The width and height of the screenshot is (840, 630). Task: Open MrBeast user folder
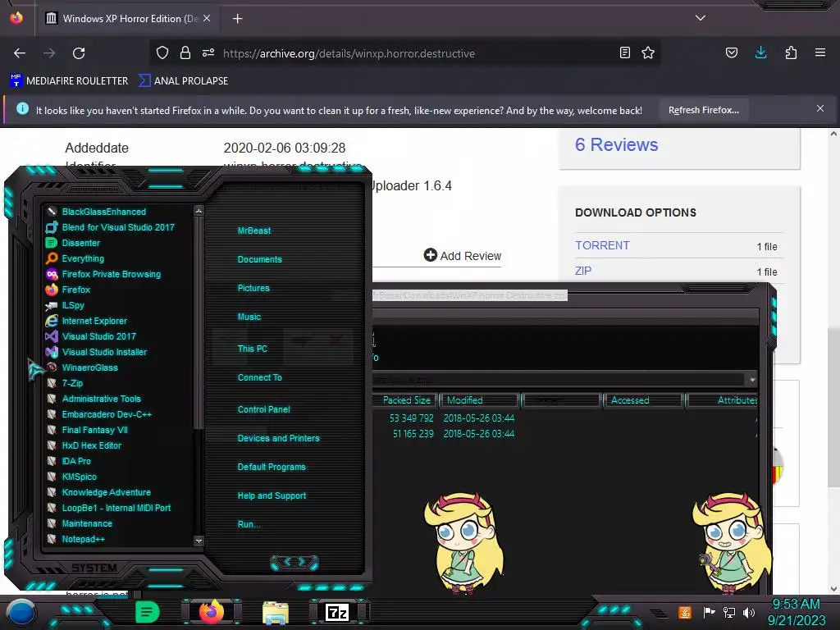click(x=254, y=231)
